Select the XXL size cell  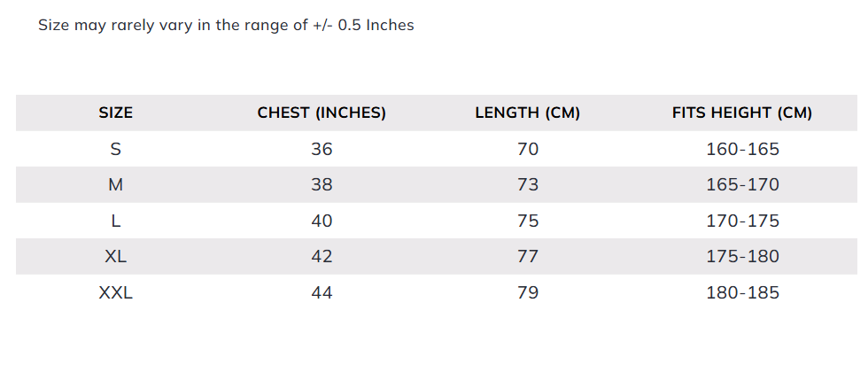tap(116, 292)
